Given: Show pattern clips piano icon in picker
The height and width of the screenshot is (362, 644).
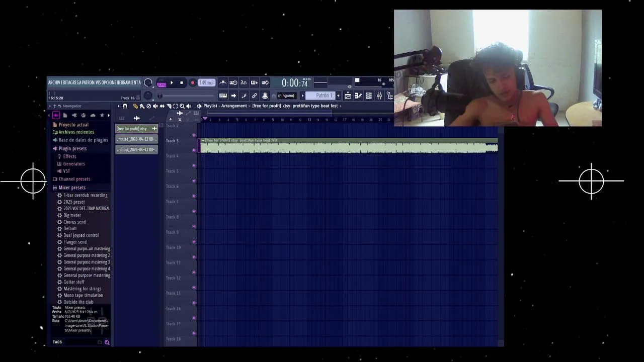Looking at the screenshot, I should 121,118.
